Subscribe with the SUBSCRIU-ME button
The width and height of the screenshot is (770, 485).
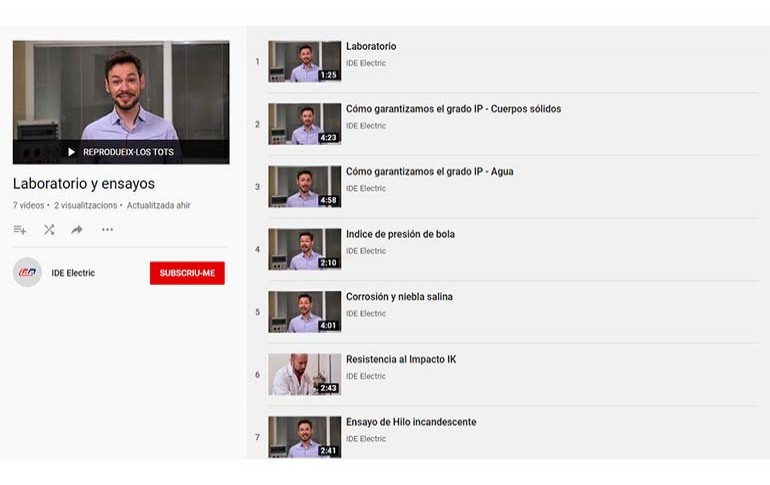coord(187,273)
